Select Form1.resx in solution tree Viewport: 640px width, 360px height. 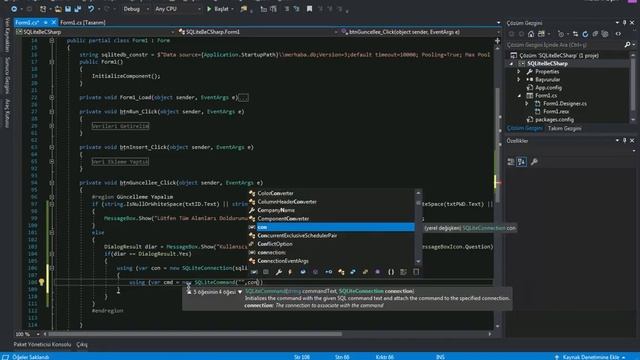[x=556, y=111]
